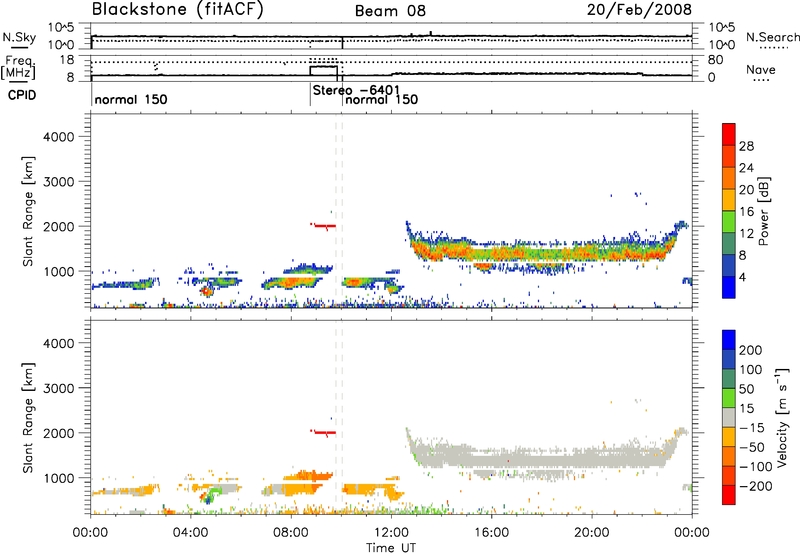This screenshot has width=800, height=554.
Task: Click the first normal 150 label at 00:00
Action: tap(131, 99)
